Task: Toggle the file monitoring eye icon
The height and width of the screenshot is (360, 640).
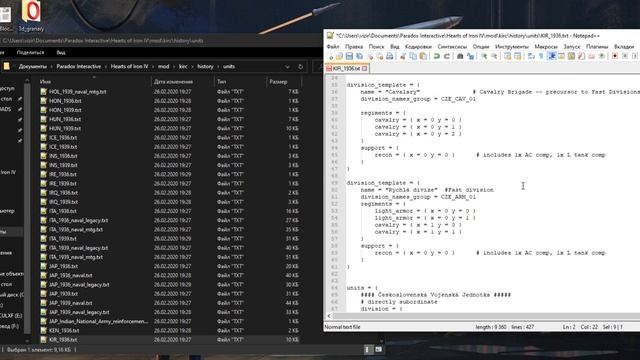Action: [602, 56]
